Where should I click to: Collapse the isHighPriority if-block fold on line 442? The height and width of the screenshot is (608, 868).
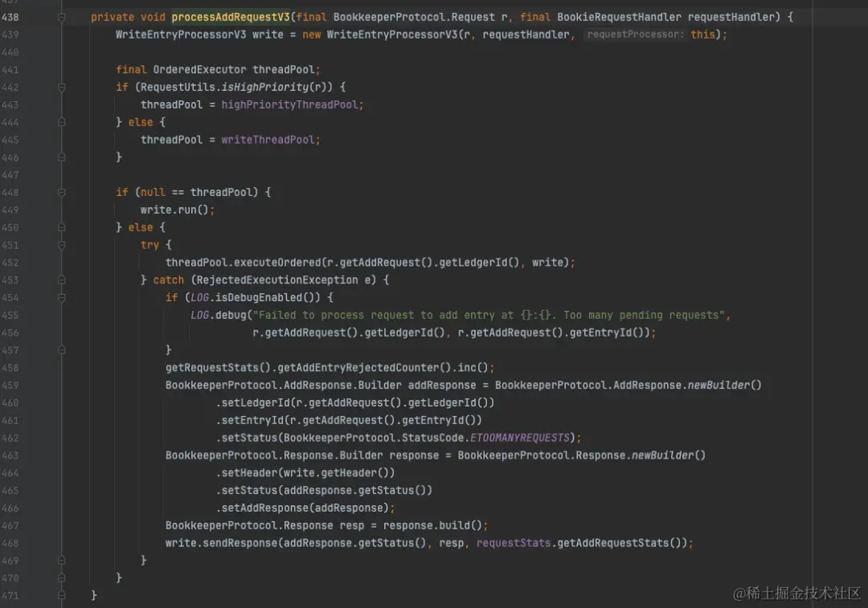(61, 88)
